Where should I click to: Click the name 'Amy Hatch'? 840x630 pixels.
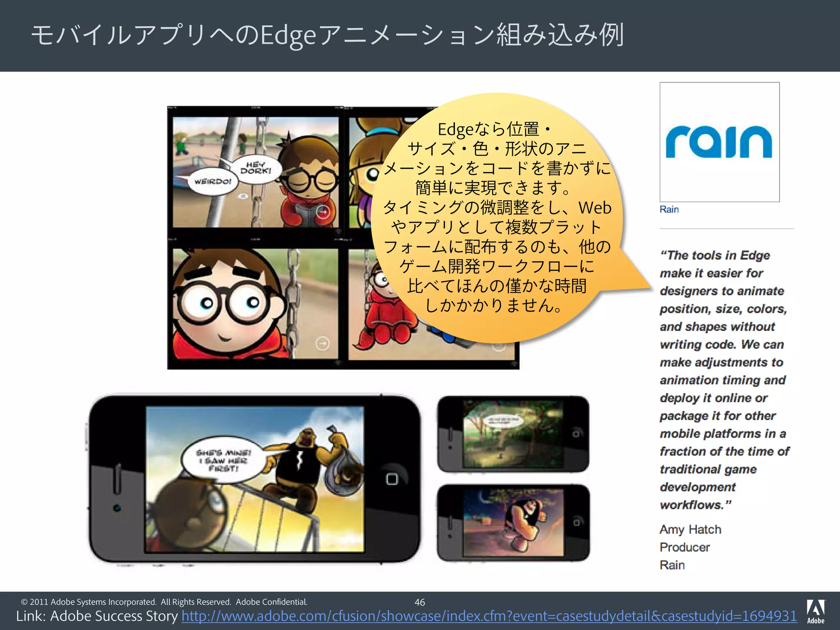click(x=690, y=530)
